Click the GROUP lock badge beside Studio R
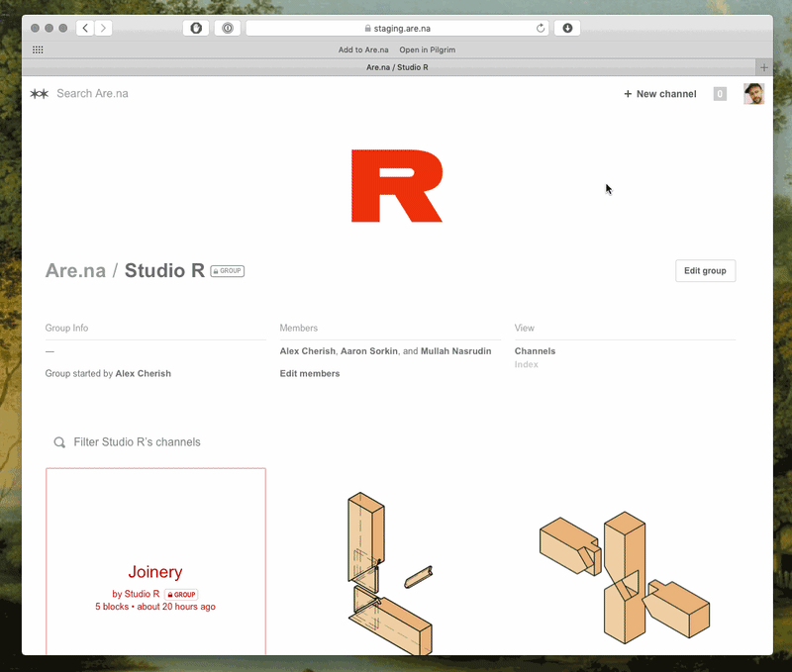The image size is (792, 672). pyautogui.click(x=228, y=271)
